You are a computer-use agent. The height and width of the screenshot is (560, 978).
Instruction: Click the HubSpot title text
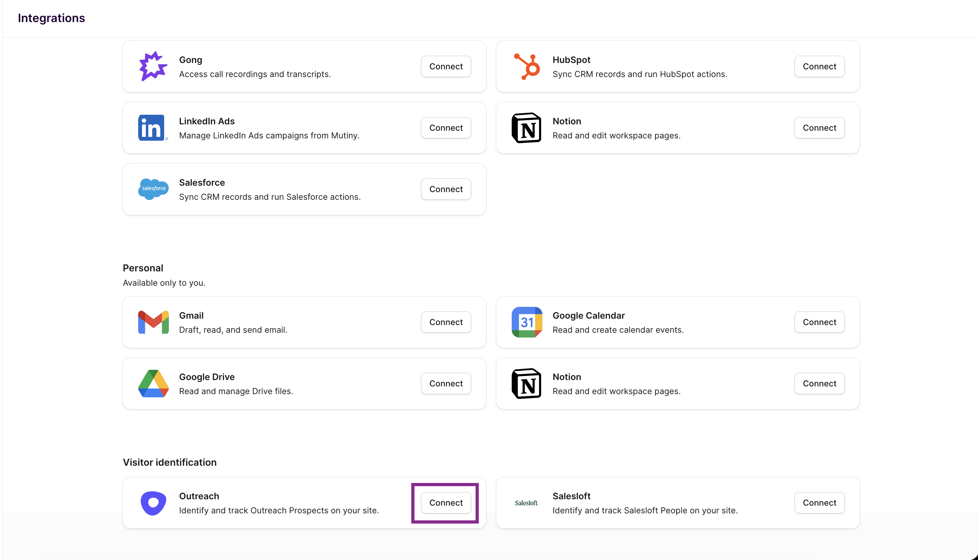tap(571, 60)
